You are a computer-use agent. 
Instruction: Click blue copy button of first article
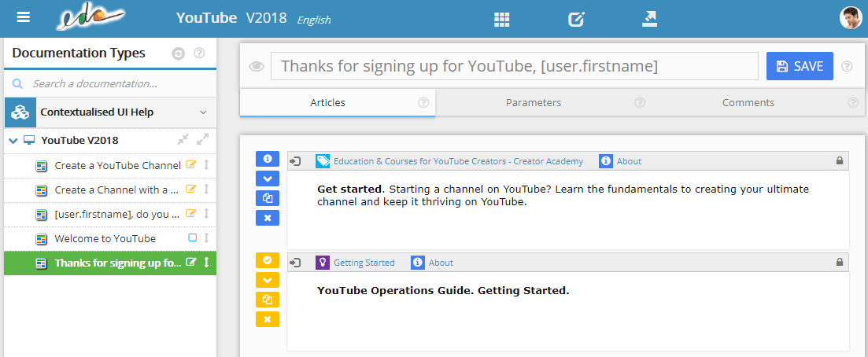[268, 198]
